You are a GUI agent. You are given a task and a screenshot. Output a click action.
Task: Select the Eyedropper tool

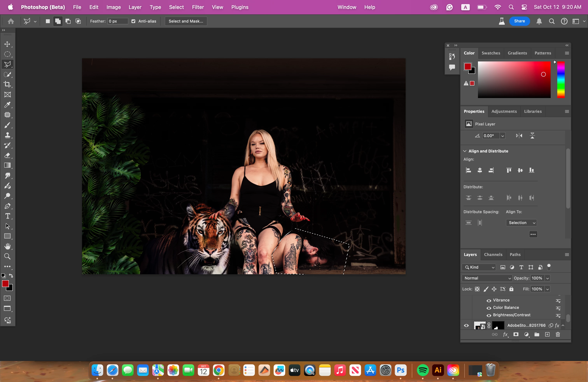(x=7, y=105)
